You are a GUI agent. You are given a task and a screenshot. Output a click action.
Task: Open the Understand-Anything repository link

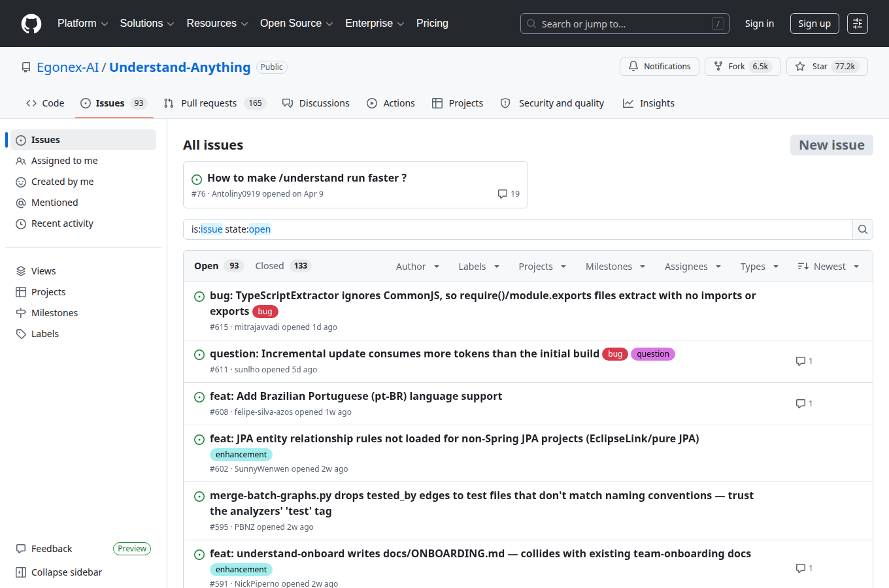point(180,67)
